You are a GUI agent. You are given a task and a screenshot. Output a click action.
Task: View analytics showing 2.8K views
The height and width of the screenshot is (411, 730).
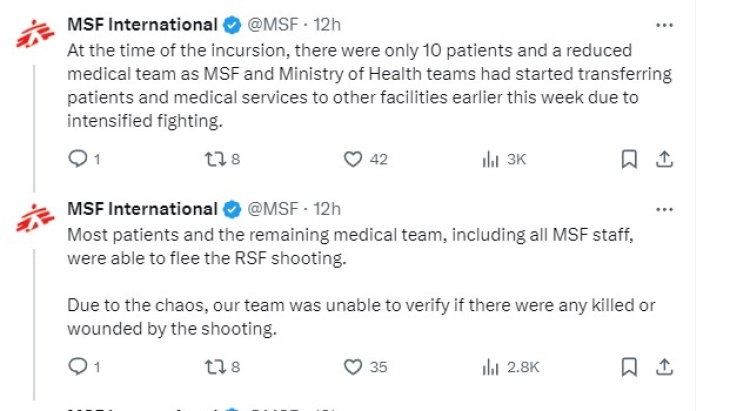tap(490, 367)
